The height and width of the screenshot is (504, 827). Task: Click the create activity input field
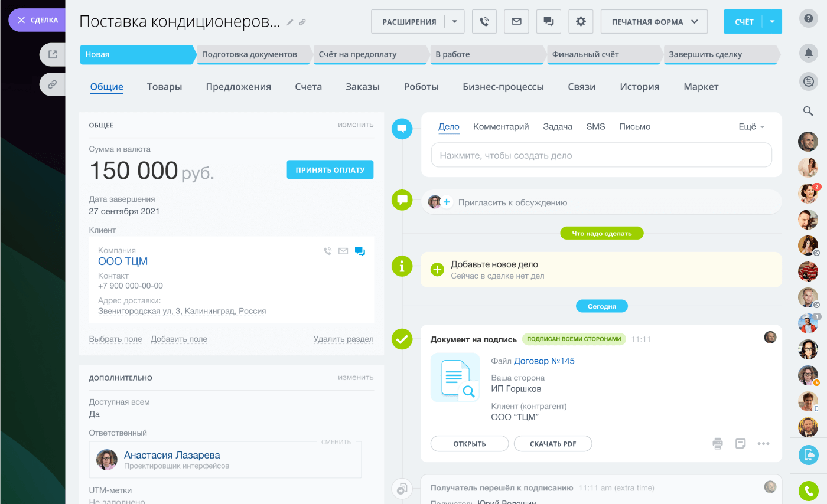(601, 155)
